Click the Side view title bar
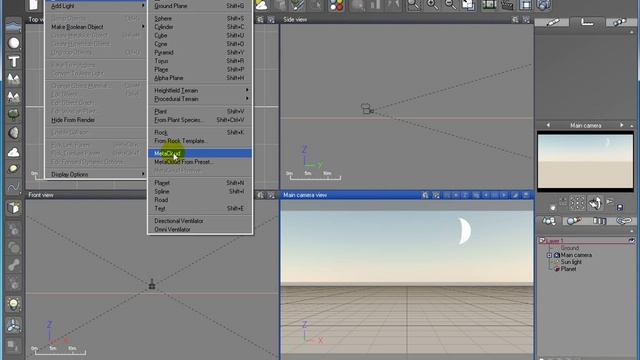 407,20
